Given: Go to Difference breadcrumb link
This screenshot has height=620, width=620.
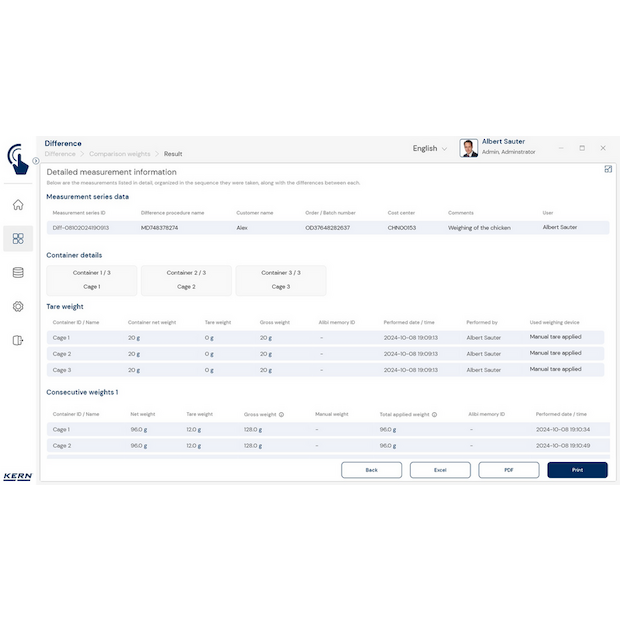Looking at the screenshot, I should (60, 154).
